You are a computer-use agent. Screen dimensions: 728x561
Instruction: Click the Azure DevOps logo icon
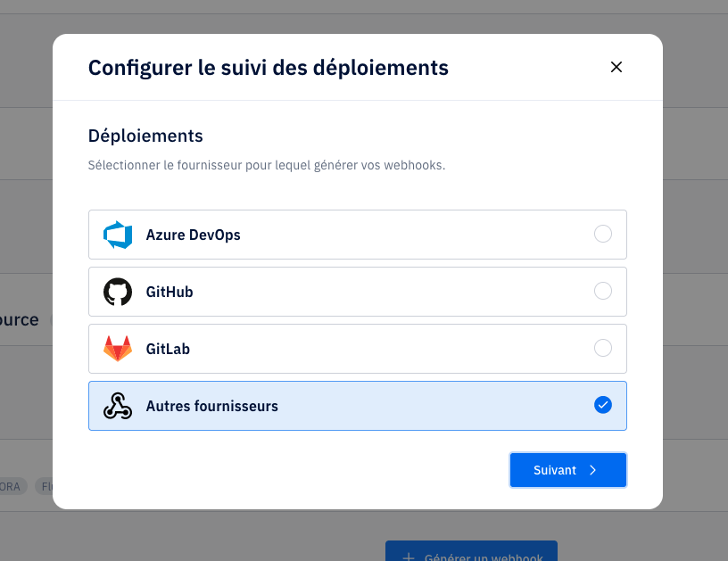(x=118, y=235)
